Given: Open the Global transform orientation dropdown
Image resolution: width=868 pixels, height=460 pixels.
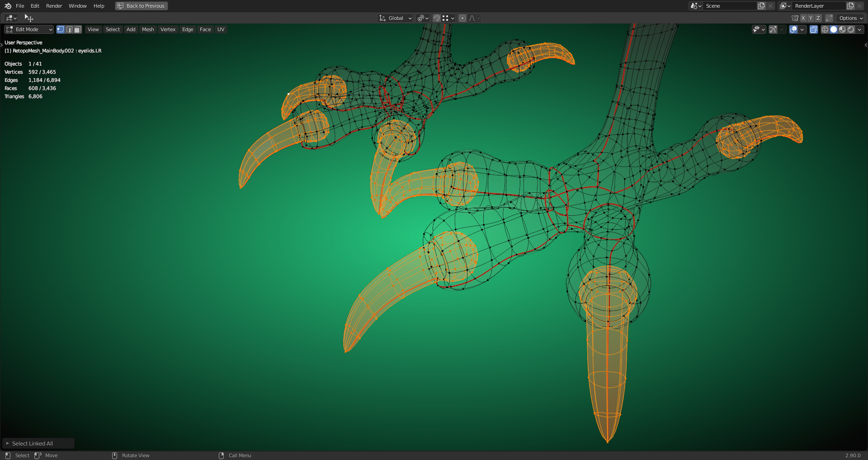Looking at the screenshot, I should click(395, 18).
